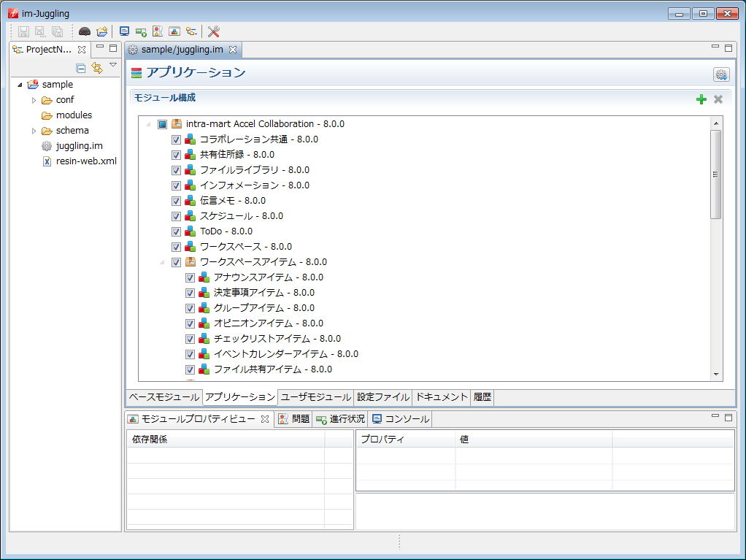
Task: Click the black gauge icon in toolbar
Action: click(85, 31)
